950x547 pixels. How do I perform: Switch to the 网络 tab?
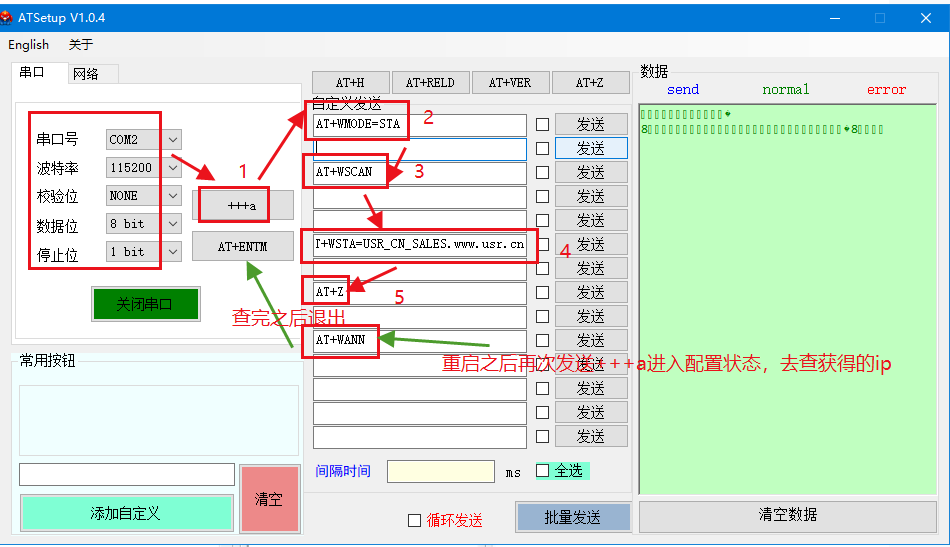coord(86,74)
